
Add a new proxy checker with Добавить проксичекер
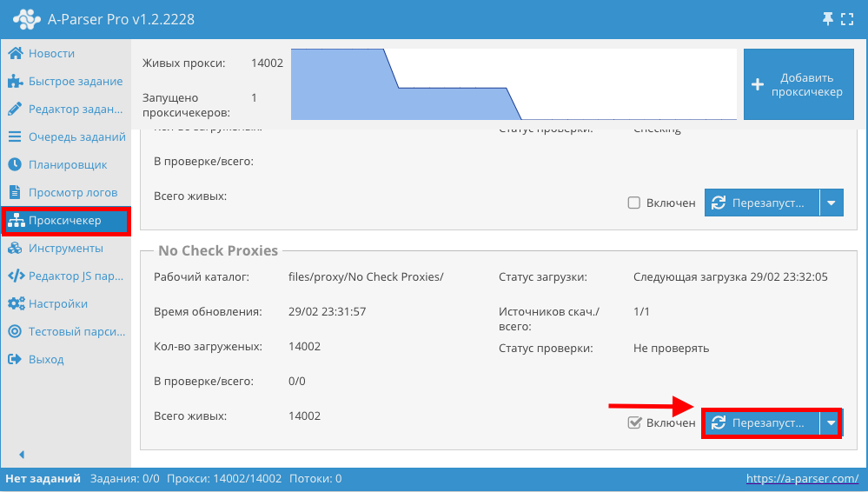798,84
